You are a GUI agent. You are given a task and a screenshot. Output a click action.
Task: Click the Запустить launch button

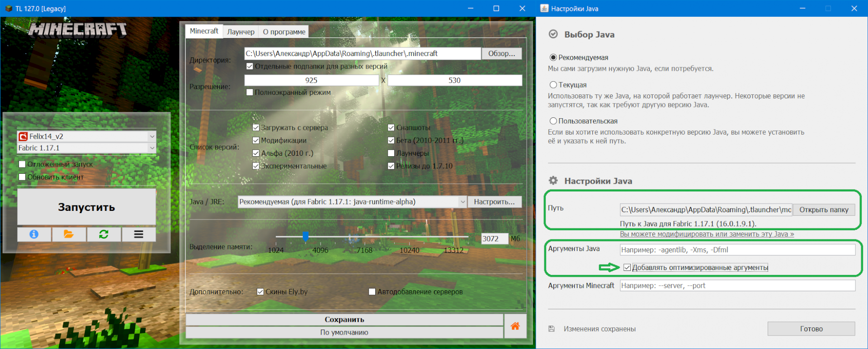tap(86, 207)
